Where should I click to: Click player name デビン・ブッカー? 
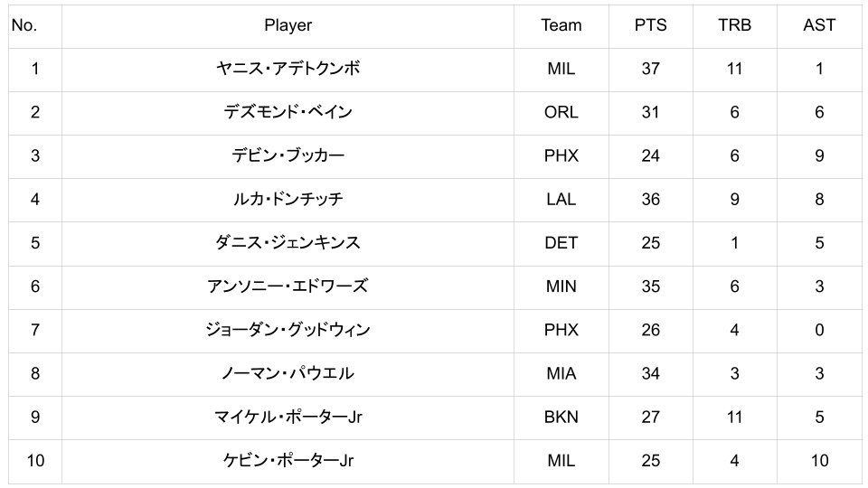(x=288, y=155)
